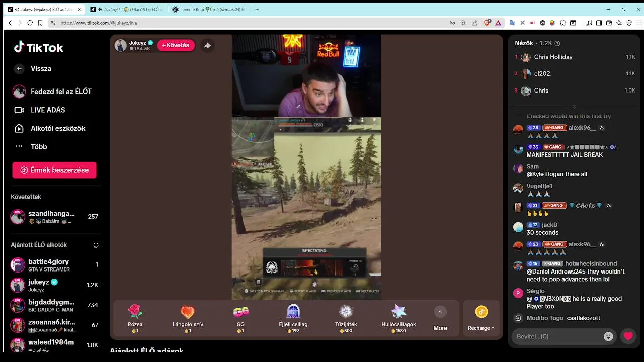Send a Hullócsillagok gift

[x=398, y=318]
